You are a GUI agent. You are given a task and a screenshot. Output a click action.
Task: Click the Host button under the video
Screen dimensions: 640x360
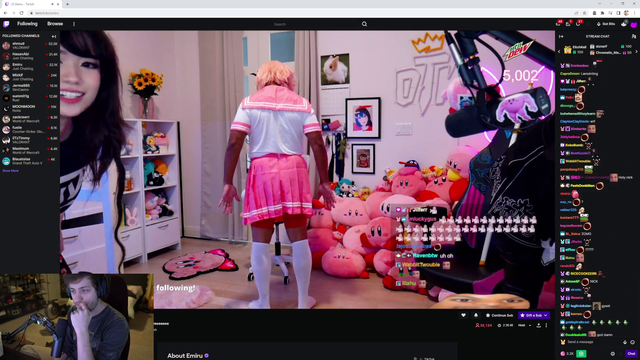(522, 325)
